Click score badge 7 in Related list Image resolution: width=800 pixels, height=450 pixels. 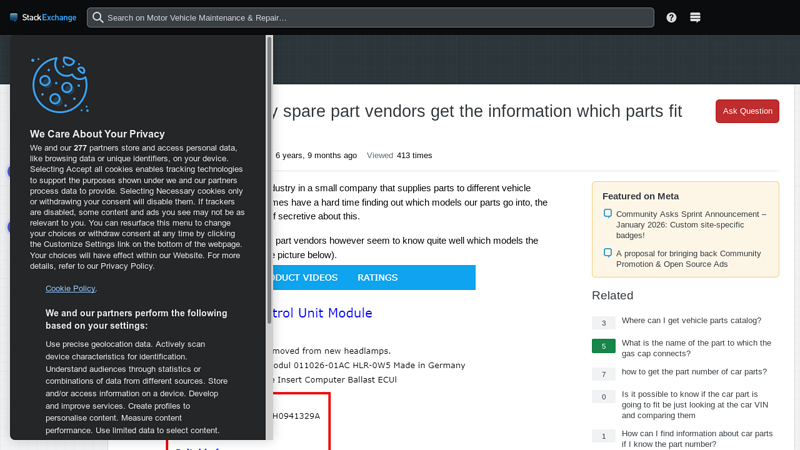tap(603, 374)
